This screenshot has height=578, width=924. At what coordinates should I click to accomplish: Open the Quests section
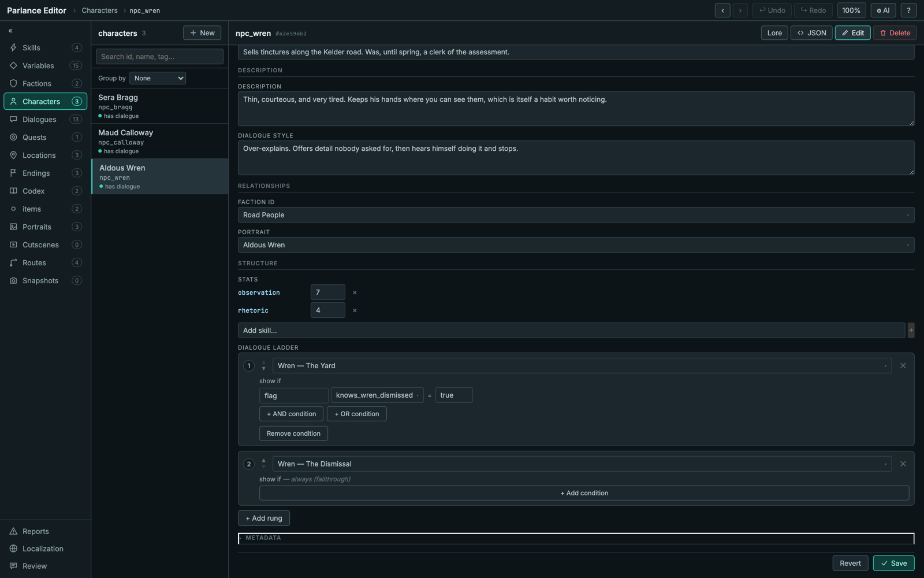(x=45, y=138)
